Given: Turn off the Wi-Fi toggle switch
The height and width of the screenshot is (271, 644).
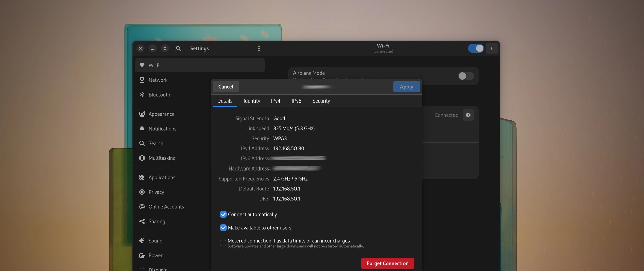Looking at the screenshot, I should [x=476, y=48].
